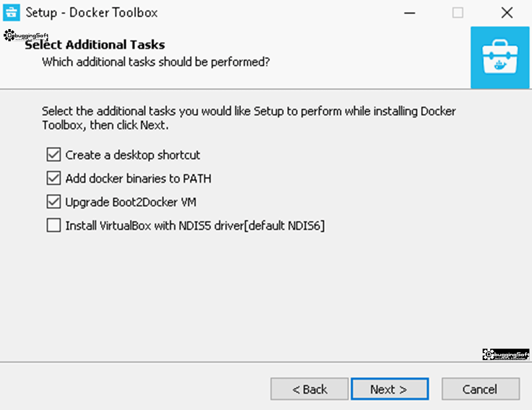Continue installation with the Next > button
Image resolution: width=532 pixels, height=410 pixels.
390,389
